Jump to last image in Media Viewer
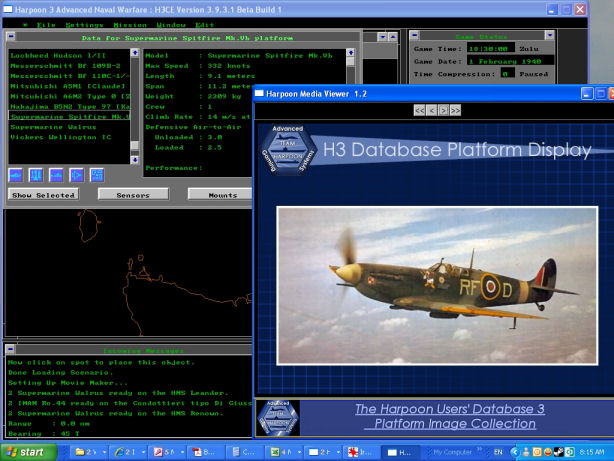 coord(456,109)
